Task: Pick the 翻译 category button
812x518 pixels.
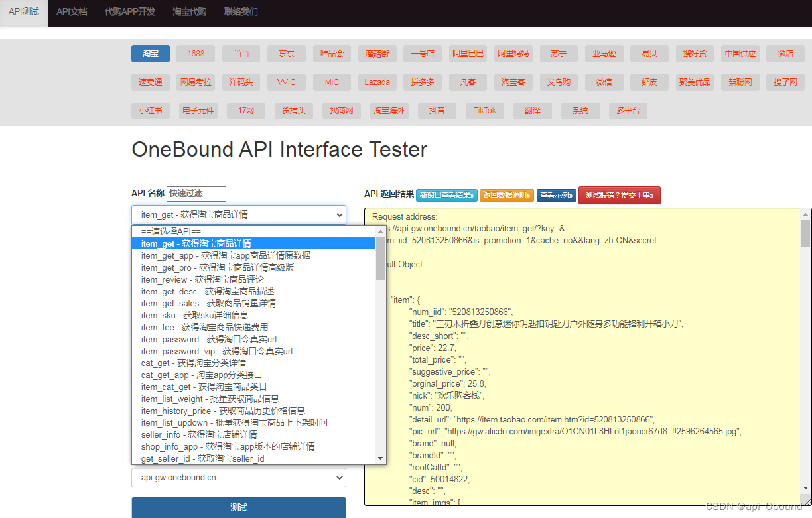Action: (533, 111)
